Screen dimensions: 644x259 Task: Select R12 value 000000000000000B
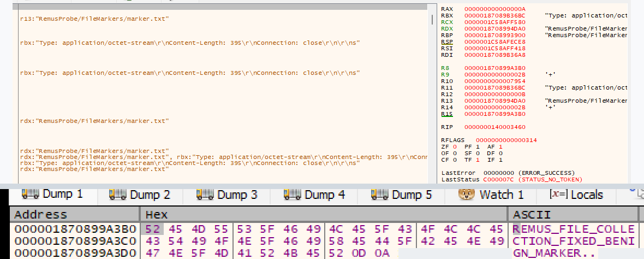pyautogui.click(x=495, y=94)
